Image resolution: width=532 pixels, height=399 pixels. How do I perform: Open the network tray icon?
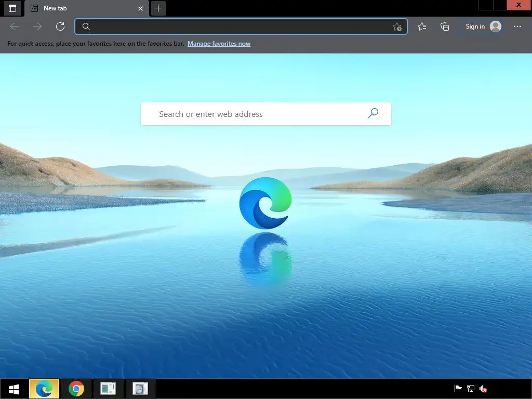pyautogui.click(x=471, y=389)
